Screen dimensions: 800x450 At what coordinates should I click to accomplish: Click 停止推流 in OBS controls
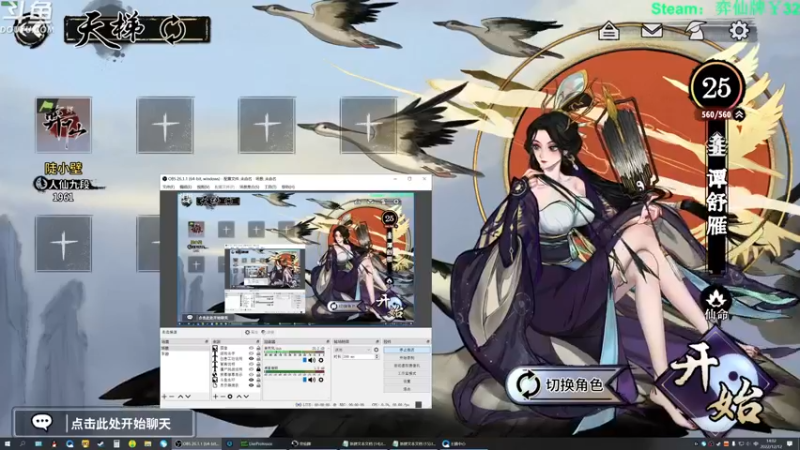(407, 349)
